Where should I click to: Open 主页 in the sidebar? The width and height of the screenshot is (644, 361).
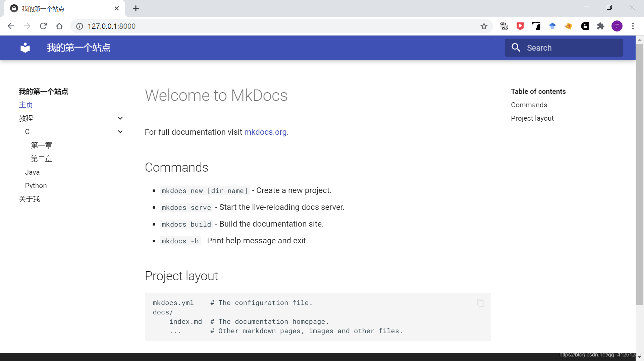pyautogui.click(x=26, y=105)
